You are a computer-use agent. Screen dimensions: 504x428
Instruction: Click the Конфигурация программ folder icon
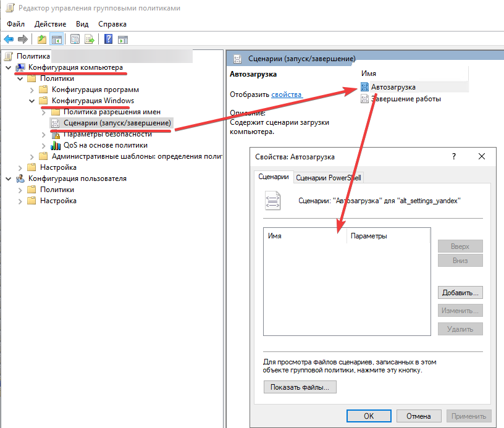[43, 90]
